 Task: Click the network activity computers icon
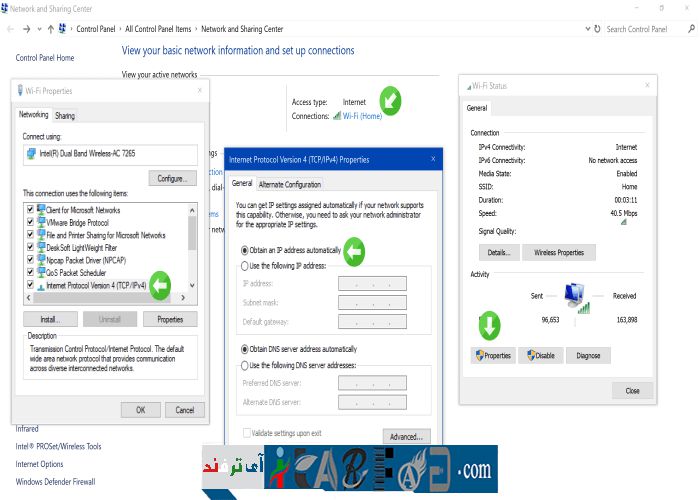pos(575,294)
